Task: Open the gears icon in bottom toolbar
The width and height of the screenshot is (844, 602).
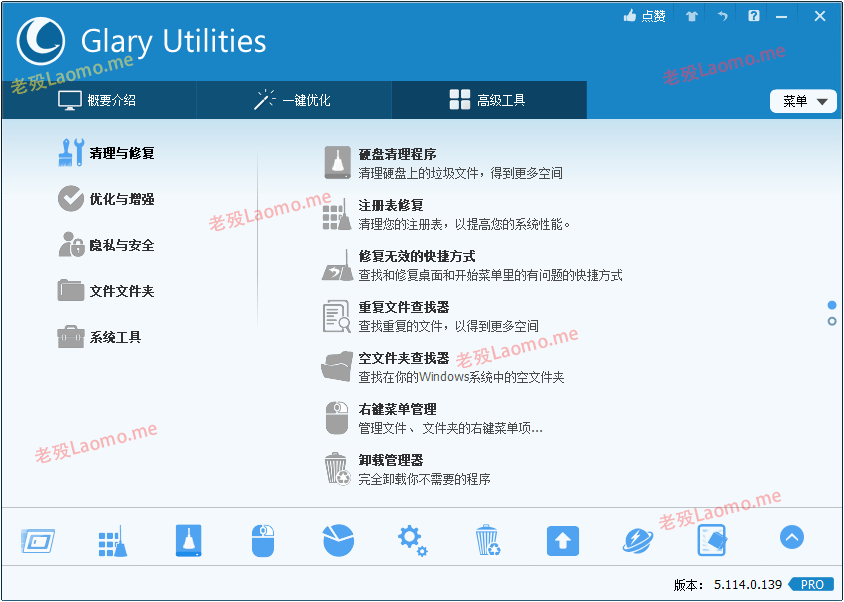Action: coord(413,541)
